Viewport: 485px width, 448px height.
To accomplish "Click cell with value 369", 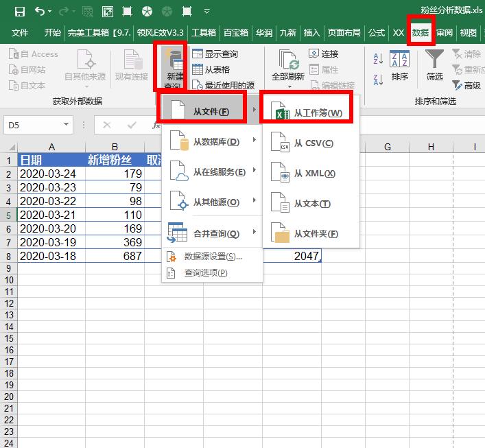I will click(115, 242).
